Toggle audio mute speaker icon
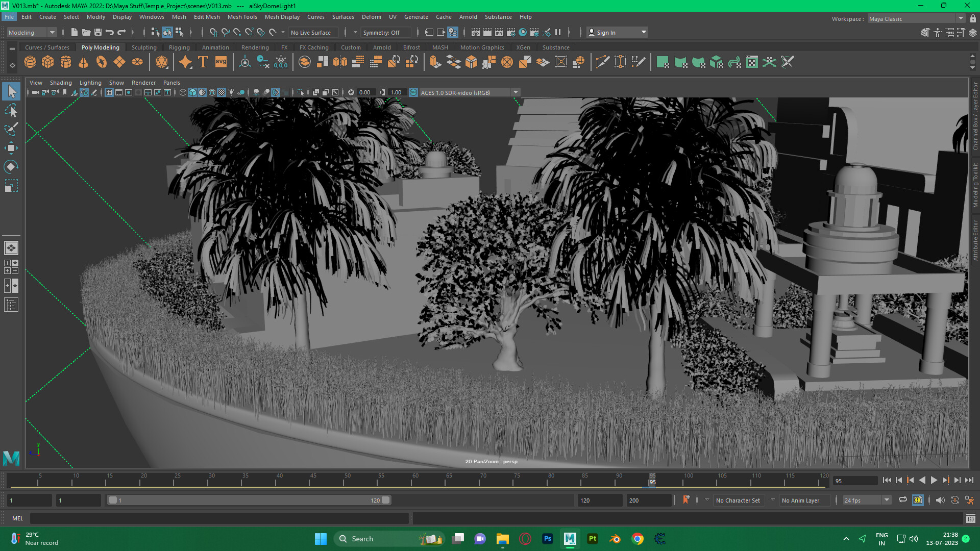 click(940, 500)
